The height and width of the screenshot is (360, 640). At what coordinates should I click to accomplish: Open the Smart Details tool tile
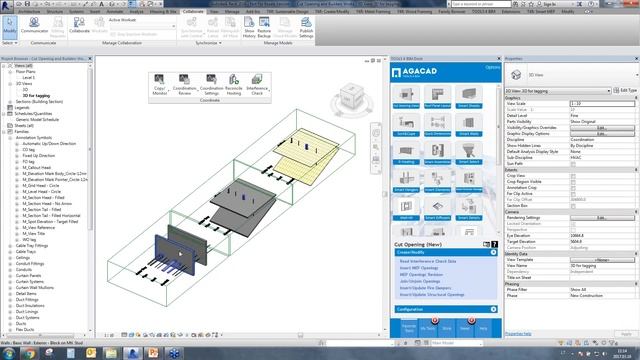tap(469, 209)
